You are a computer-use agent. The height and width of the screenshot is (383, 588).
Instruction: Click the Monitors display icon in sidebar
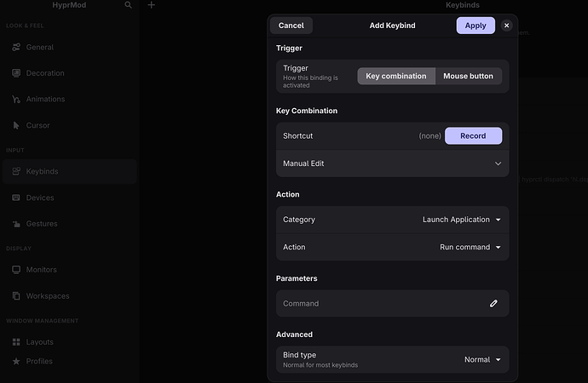[x=16, y=270]
